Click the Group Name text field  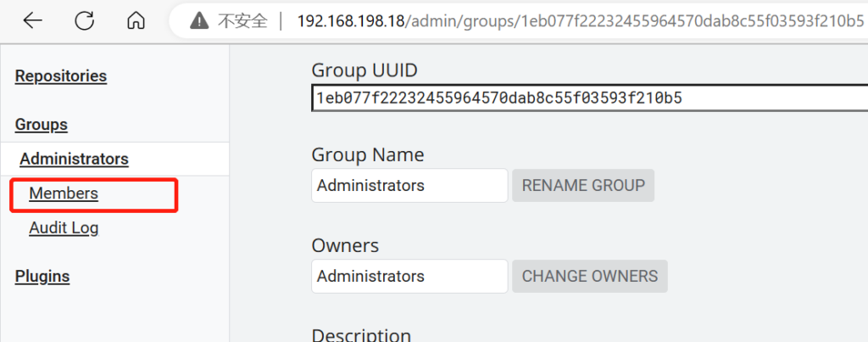click(x=409, y=186)
